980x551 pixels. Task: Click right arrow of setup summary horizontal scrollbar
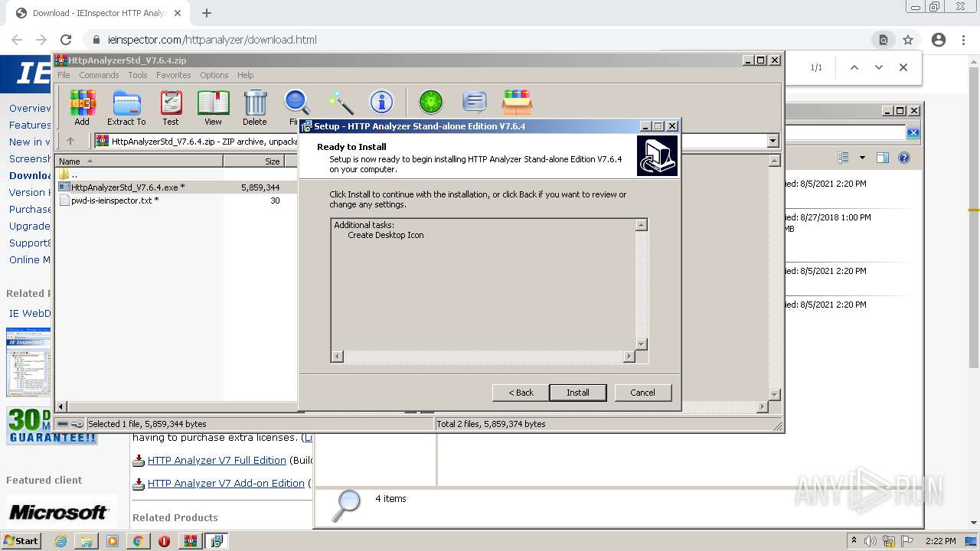629,357
